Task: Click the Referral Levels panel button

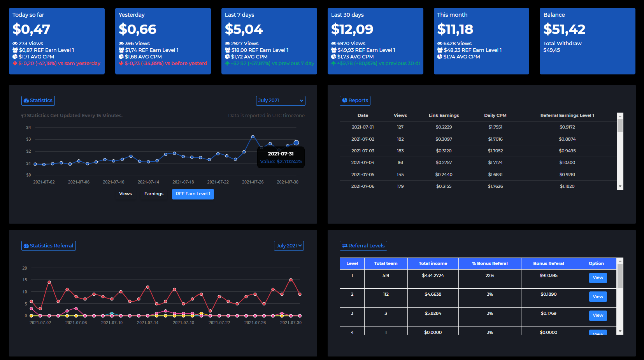Action: point(363,246)
